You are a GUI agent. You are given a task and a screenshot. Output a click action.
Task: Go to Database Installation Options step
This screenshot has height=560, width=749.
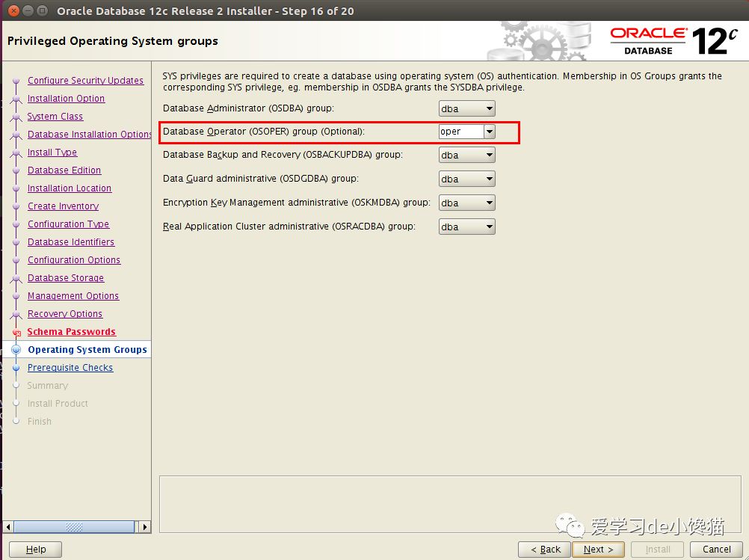[89, 135]
